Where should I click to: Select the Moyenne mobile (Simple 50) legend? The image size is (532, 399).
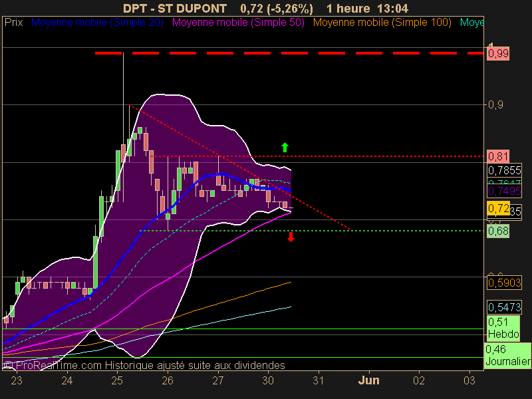[x=238, y=23]
